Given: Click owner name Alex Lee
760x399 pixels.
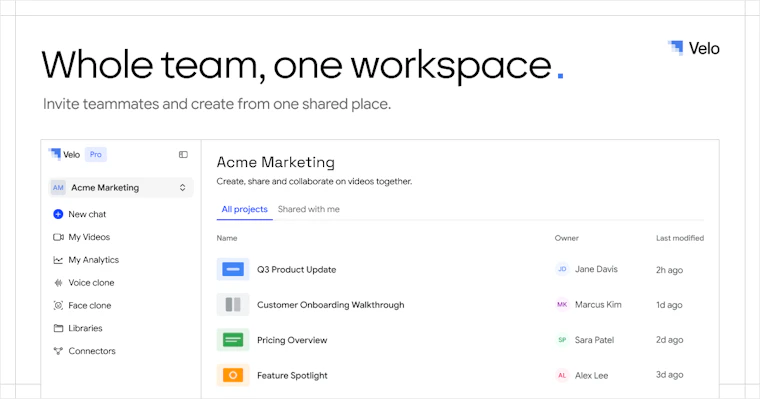Looking at the screenshot, I should pyautogui.click(x=591, y=375).
